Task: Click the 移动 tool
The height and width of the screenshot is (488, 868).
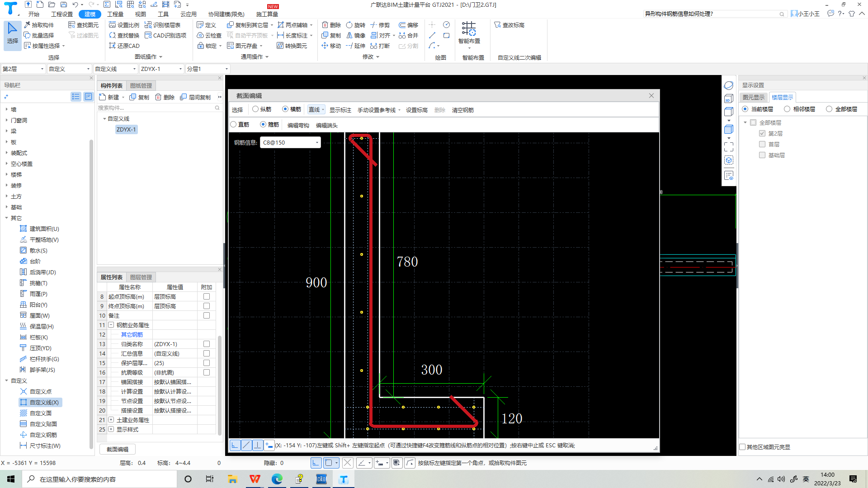Action: click(331, 46)
